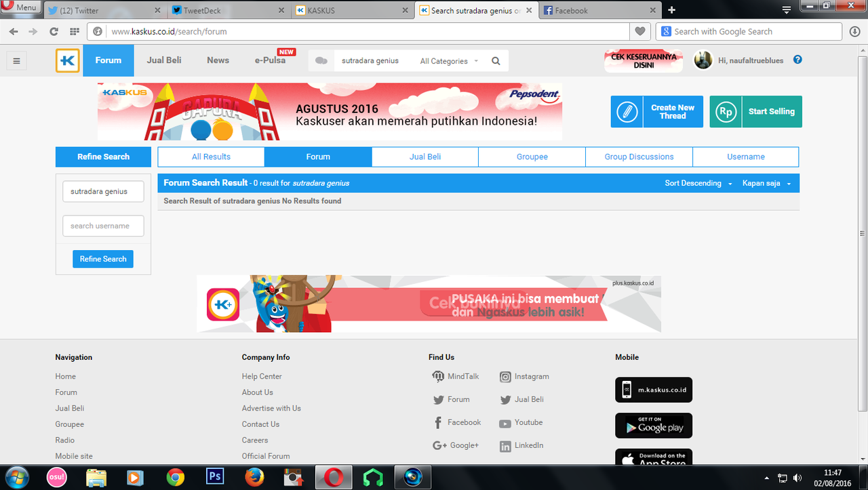Open the Speed Dial grid icon
868x490 pixels.
tap(74, 31)
